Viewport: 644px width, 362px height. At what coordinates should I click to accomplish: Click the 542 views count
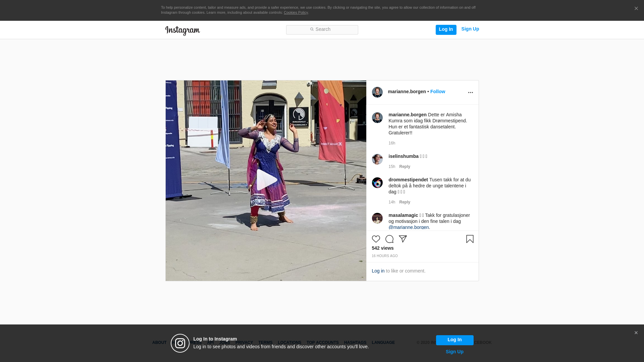point(382,248)
